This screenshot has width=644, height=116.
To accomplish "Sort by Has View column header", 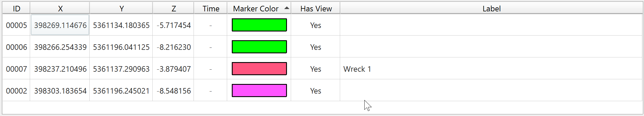I will (316, 8).
